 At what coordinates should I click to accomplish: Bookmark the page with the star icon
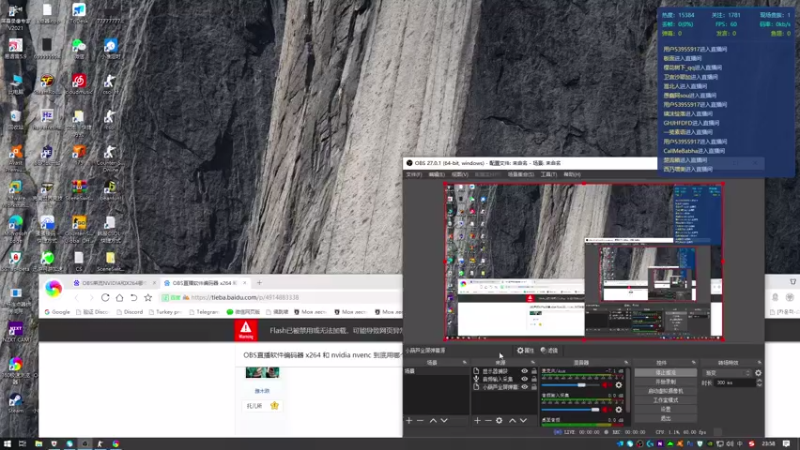(x=148, y=297)
